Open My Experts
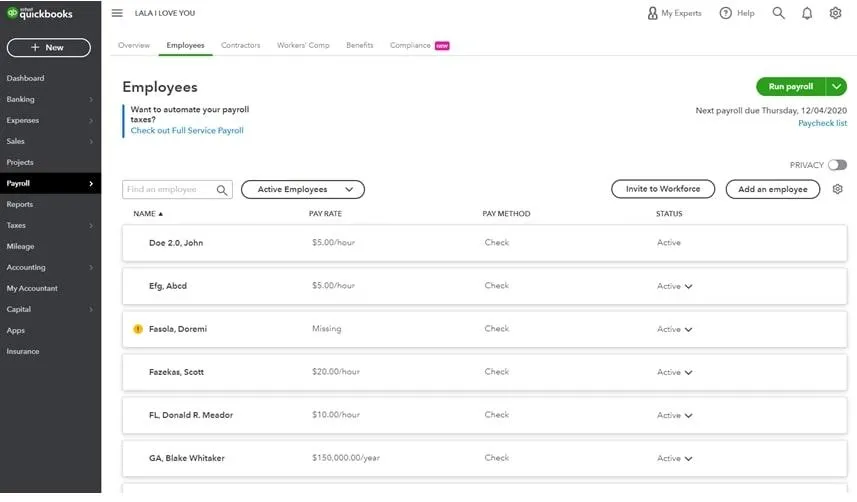Viewport: 857px width, 502px height. coord(674,13)
